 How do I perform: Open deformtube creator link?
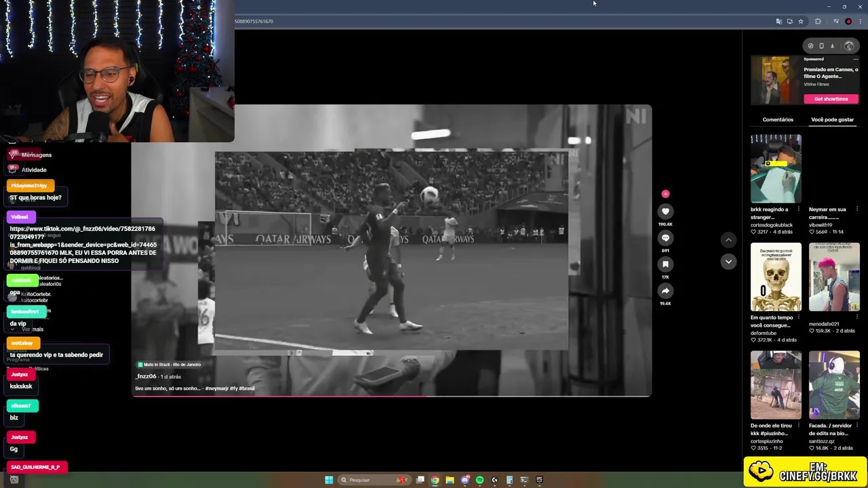click(764, 333)
